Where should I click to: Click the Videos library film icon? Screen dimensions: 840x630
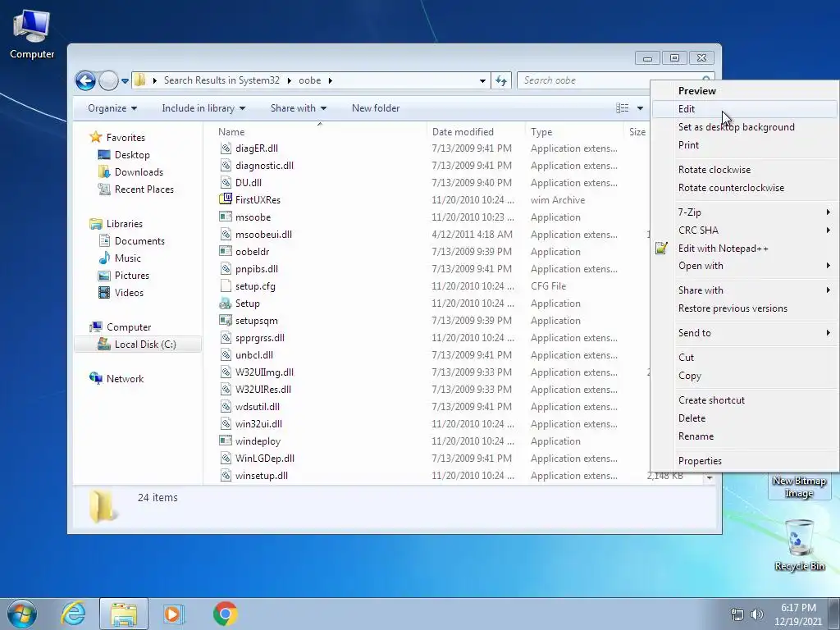click(x=104, y=293)
